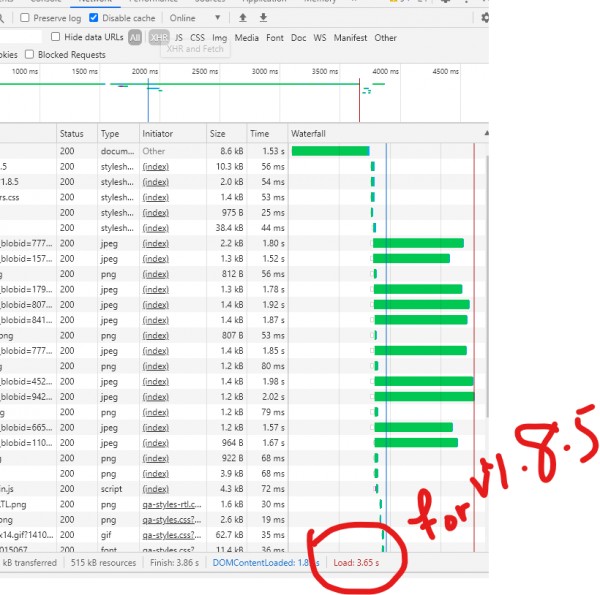Open the Online throttling dropdown
This screenshot has width=600, height=595.
pyautogui.click(x=195, y=18)
